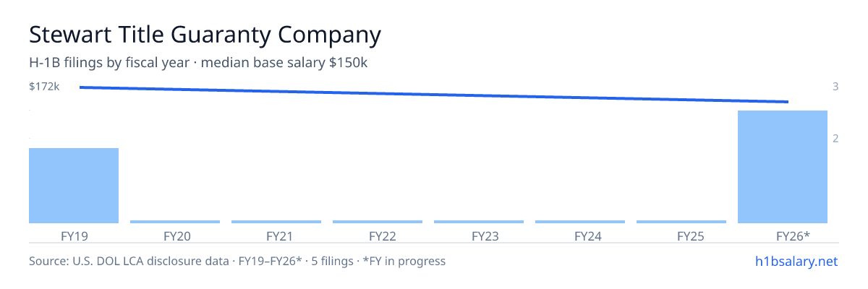Click the FY24 axis label
868x289 pixels.
[580, 236]
